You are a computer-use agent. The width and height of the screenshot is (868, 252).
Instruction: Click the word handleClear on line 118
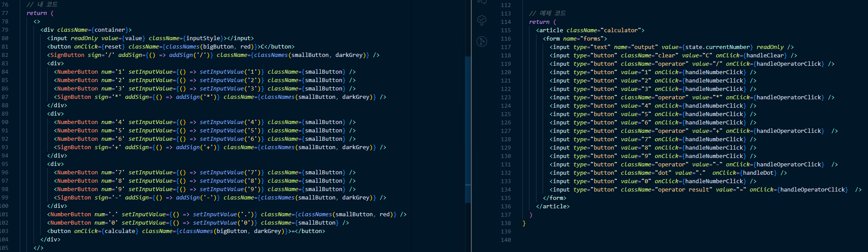(764, 56)
